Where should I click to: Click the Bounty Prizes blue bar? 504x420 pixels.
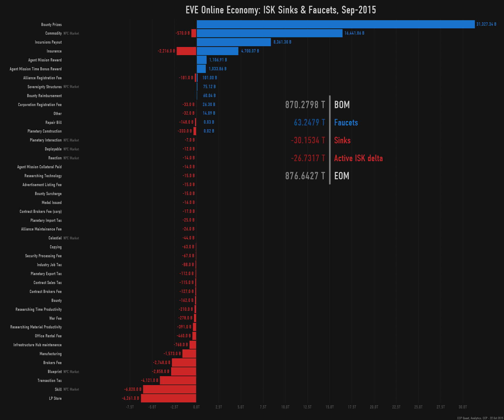tap(336, 24)
